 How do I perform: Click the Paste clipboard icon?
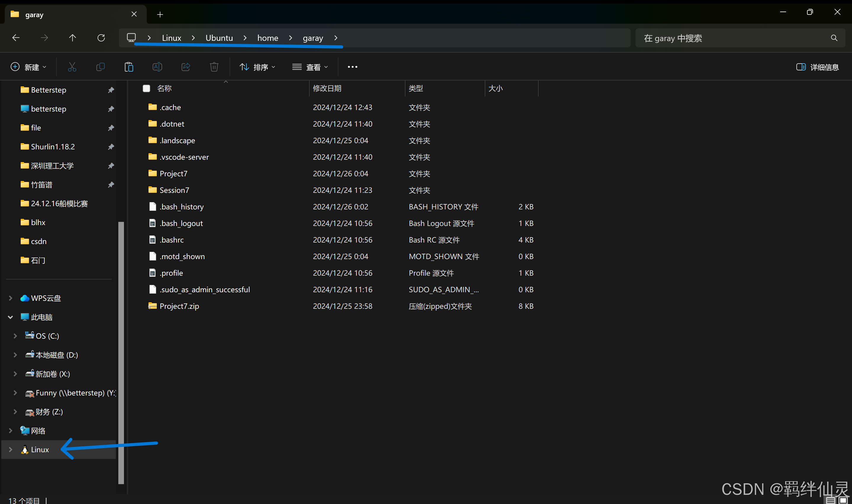click(x=129, y=67)
